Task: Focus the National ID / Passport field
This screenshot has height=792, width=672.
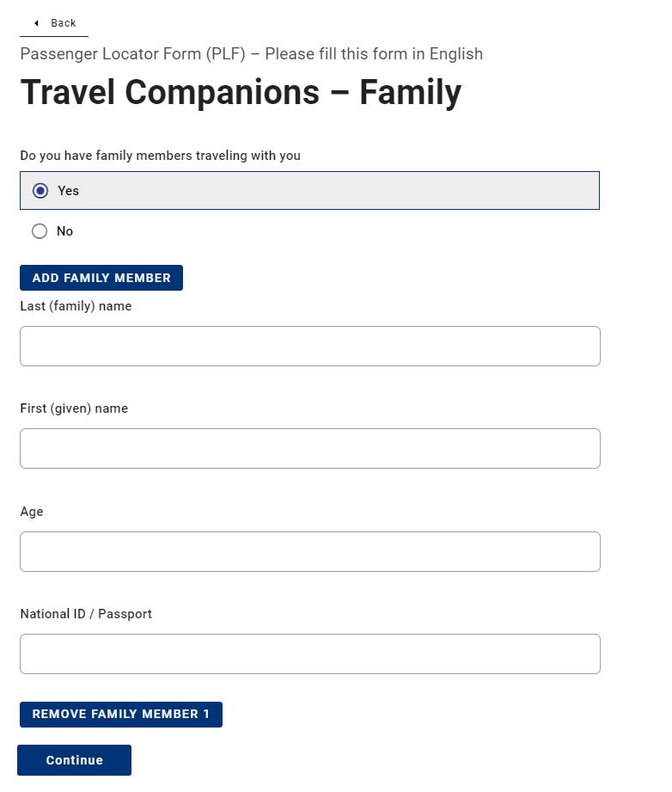Action: tap(309, 654)
